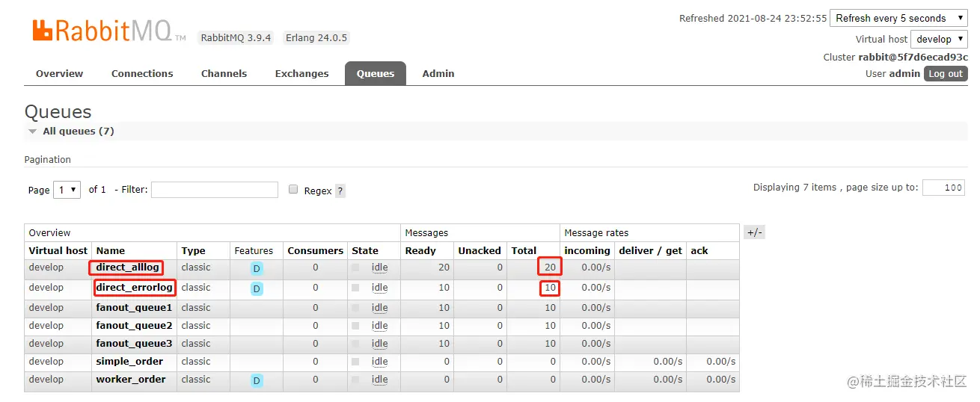Click the incoming rate for fanout_queue3

(596, 344)
